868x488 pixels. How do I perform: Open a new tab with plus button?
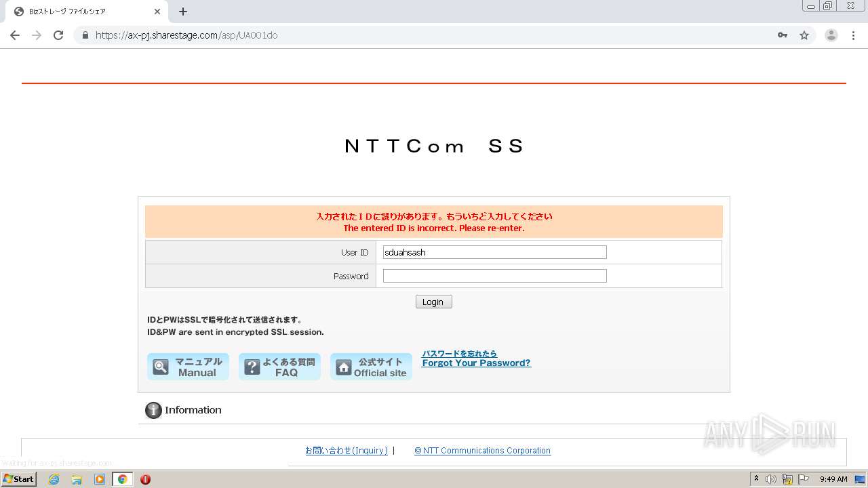click(x=183, y=12)
